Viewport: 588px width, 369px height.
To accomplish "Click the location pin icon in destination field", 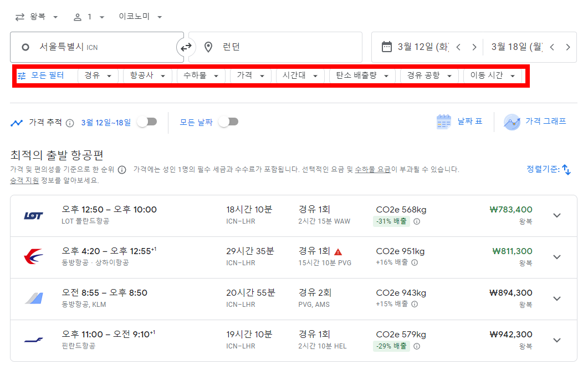I will (x=207, y=47).
